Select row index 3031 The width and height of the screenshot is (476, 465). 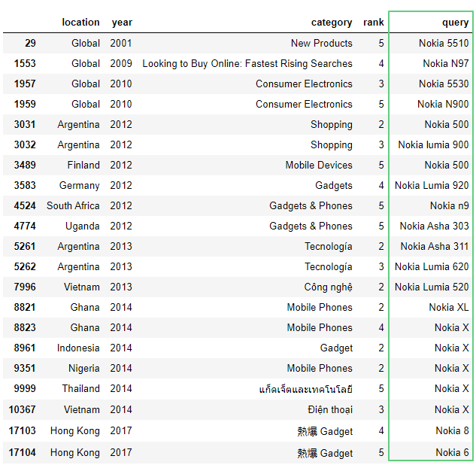tap(25, 124)
